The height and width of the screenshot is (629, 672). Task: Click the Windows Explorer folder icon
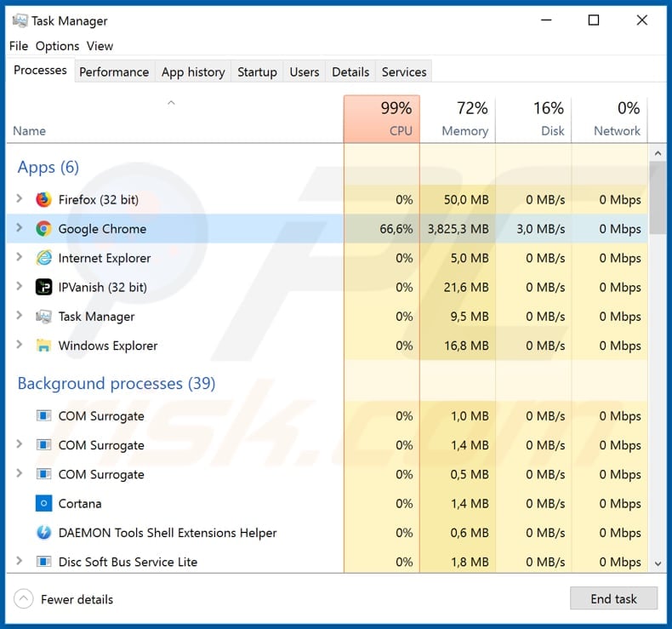(x=43, y=346)
